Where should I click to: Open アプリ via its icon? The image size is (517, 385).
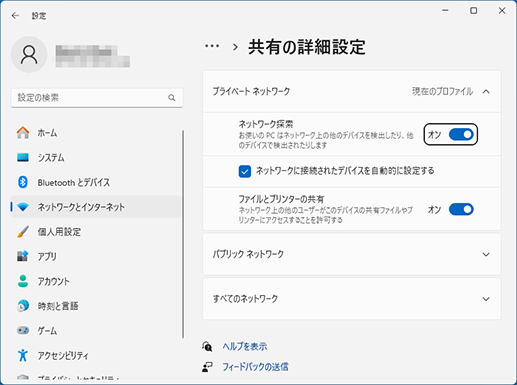[x=23, y=256]
